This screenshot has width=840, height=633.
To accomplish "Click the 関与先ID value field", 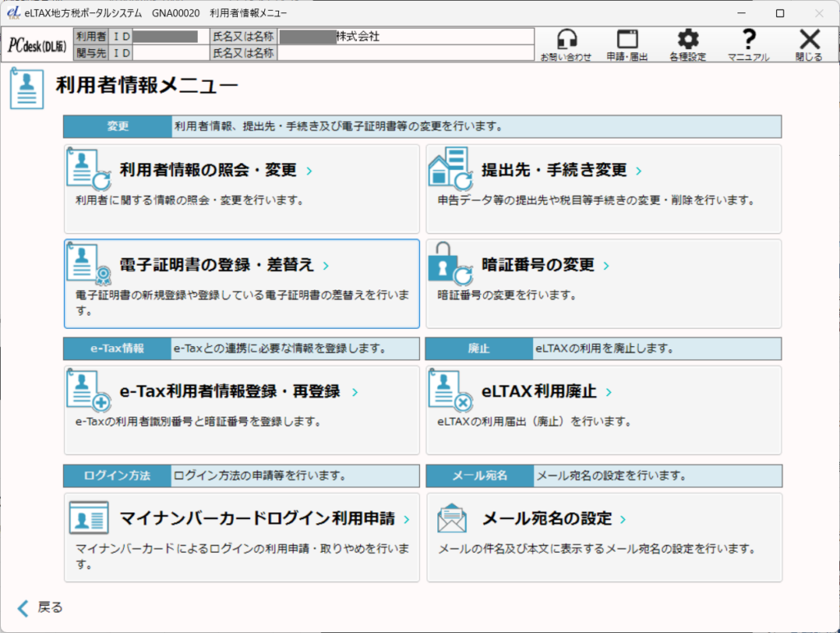I will pos(171,53).
